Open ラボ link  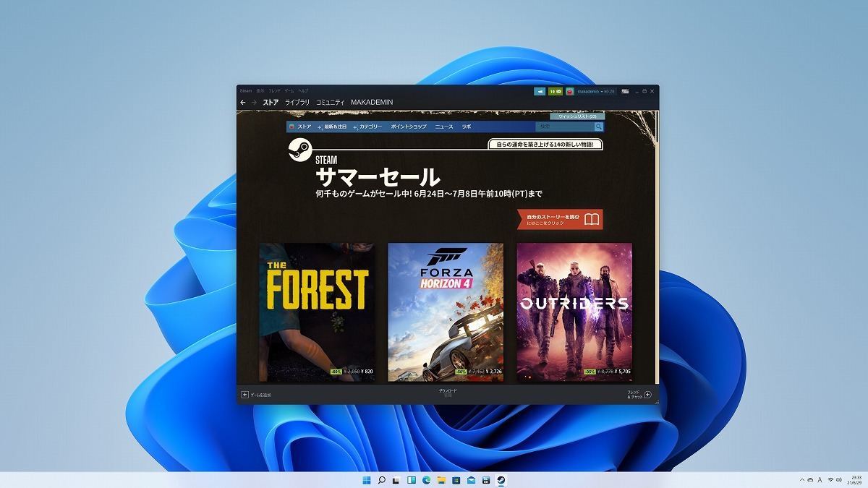coord(467,127)
